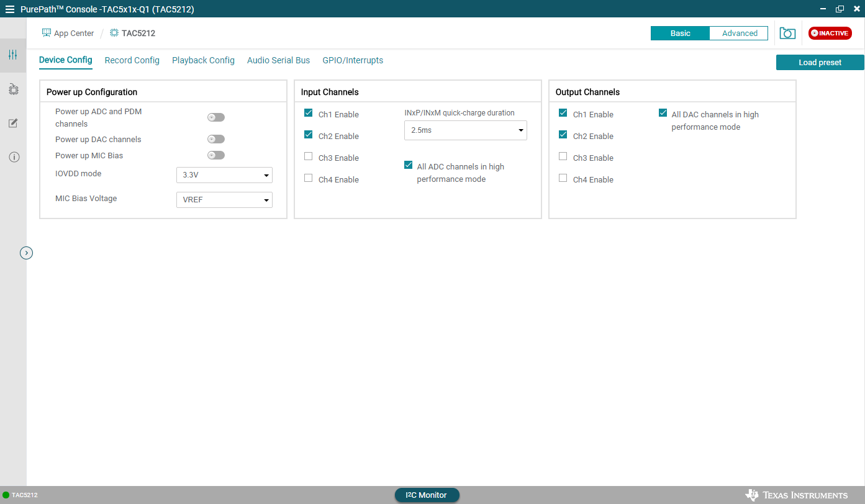Click the edit pencil sidebar icon
The width and height of the screenshot is (865, 504).
(x=13, y=123)
